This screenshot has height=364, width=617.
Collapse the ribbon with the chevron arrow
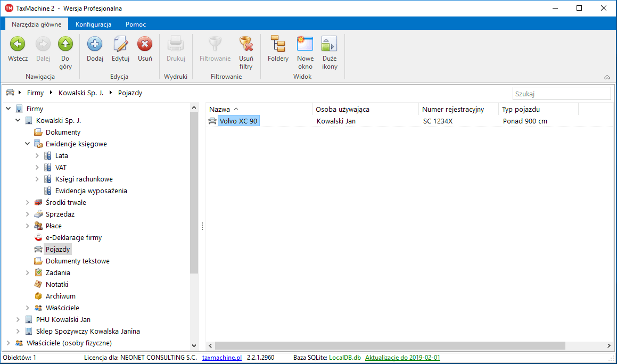(607, 77)
